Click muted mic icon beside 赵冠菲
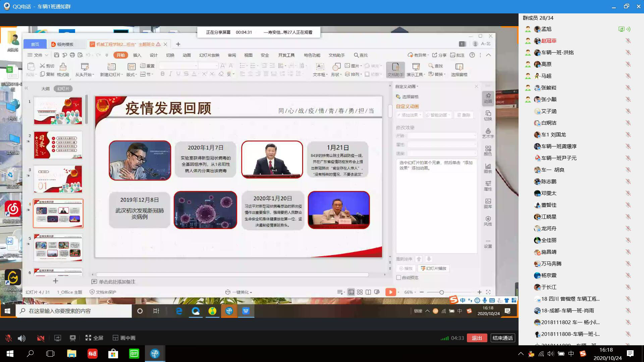 point(628,41)
